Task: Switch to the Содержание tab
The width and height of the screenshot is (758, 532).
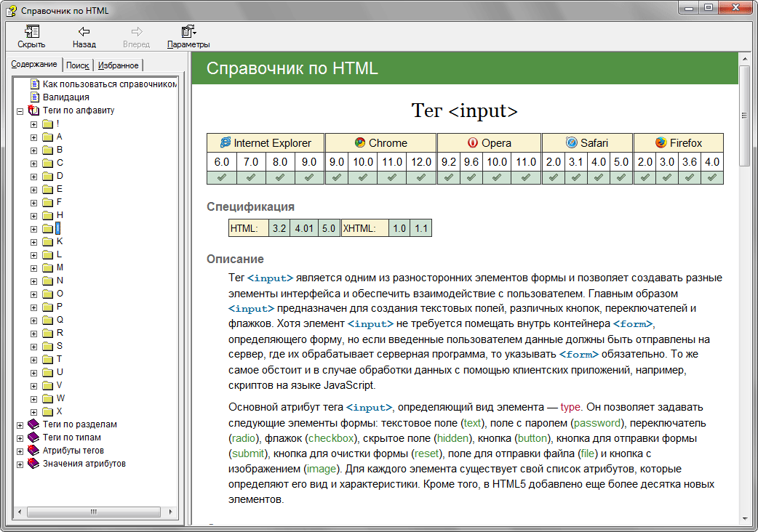Action: click(34, 64)
